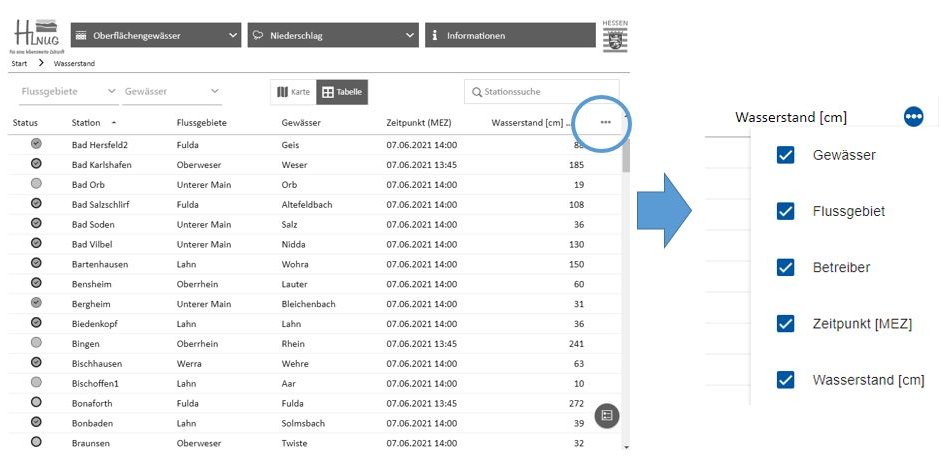Select the Tabelle view tab

pyautogui.click(x=342, y=92)
